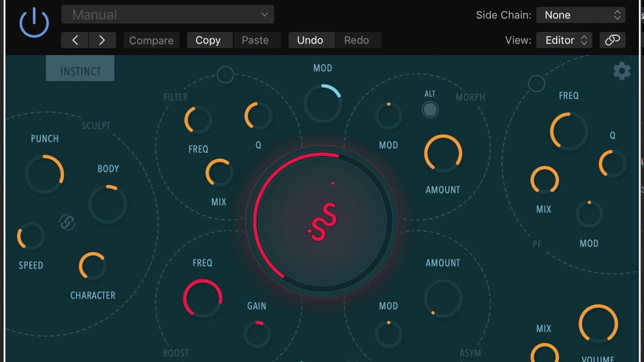644x362 pixels.
Task: Go to next preset arrow
Action: pos(102,40)
